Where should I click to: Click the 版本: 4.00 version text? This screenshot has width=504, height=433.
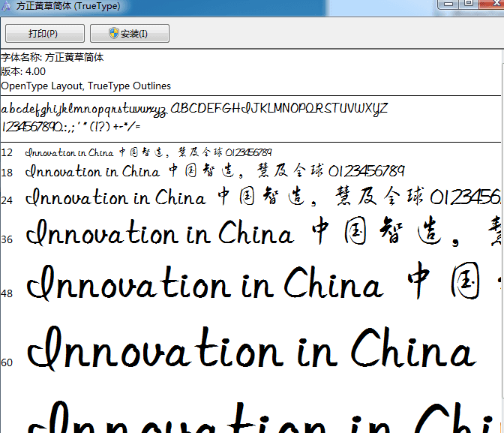pyautogui.click(x=23, y=71)
